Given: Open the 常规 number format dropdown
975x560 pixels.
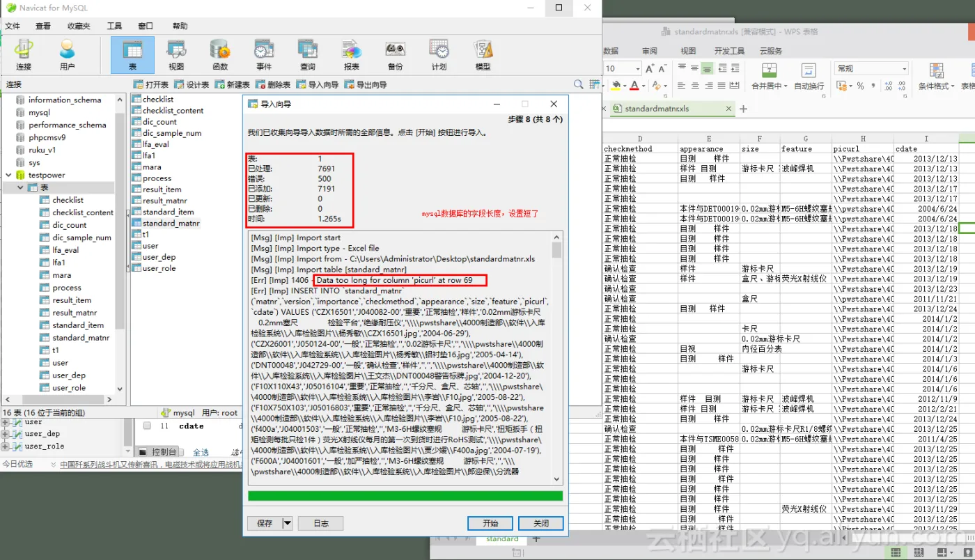Looking at the screenshot, I should pos(905,68).
